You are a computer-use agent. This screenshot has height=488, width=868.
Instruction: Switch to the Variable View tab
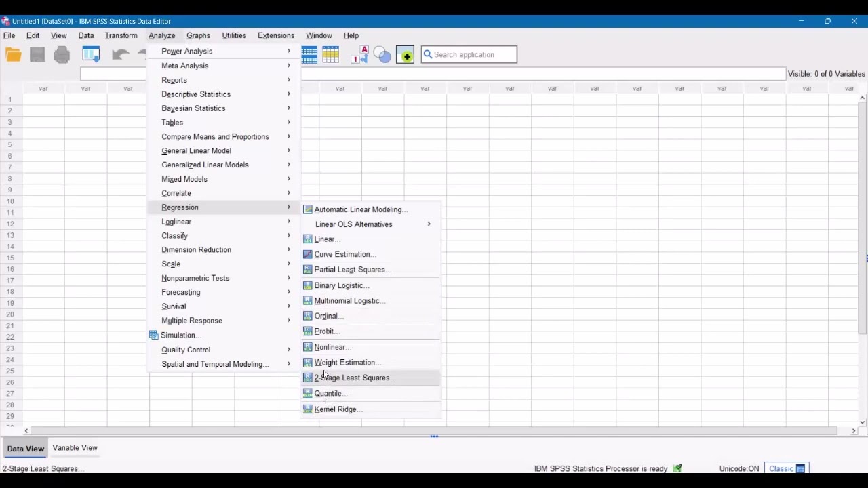click(x=75, y=448)
